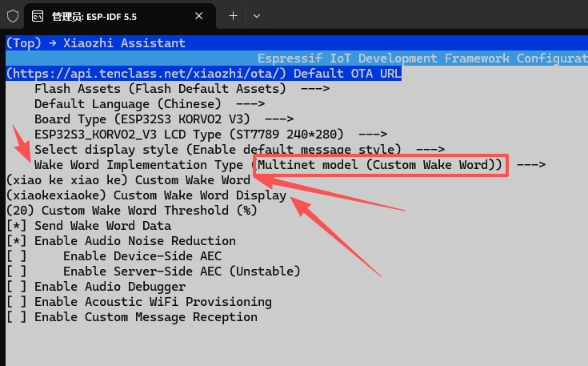Toggle Send Wake Word Data option
588x366 pixels.
pyautogui.click(x=16, y=226)
